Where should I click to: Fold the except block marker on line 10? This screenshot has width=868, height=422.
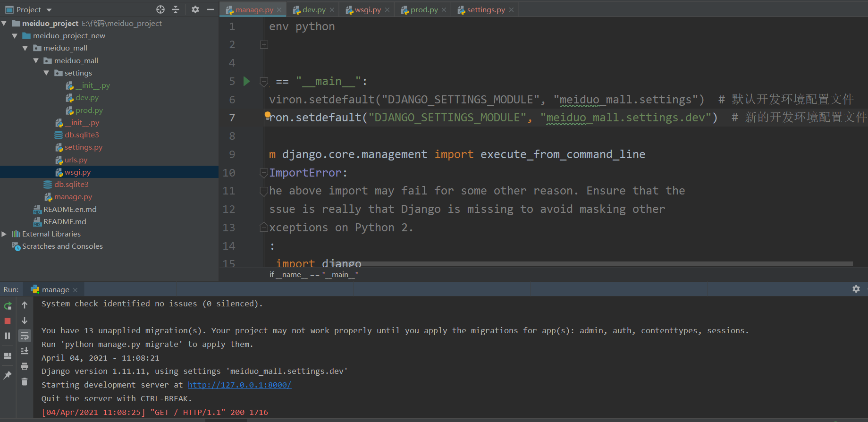click(x=264, y=173)
